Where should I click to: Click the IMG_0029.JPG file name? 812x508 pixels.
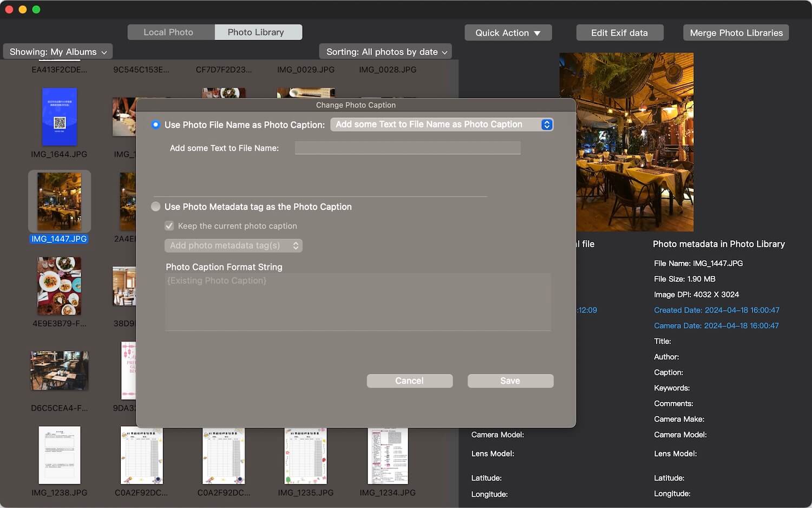[x=306, y=70]
